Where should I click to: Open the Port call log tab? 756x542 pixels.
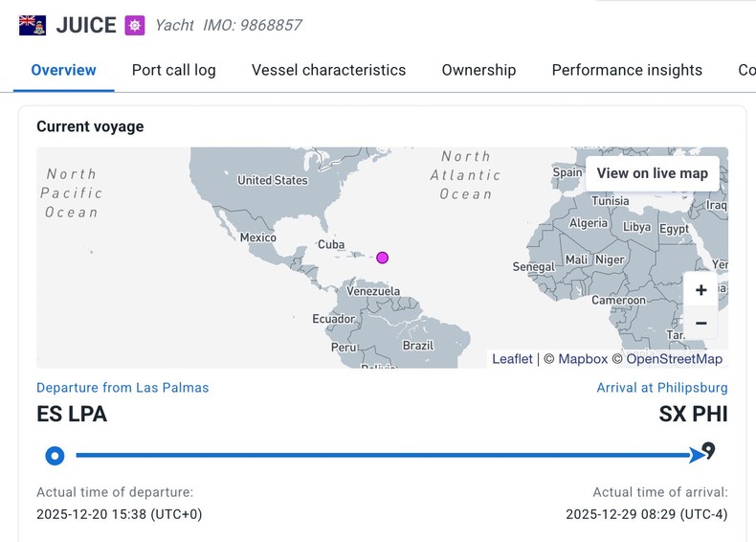173,70
